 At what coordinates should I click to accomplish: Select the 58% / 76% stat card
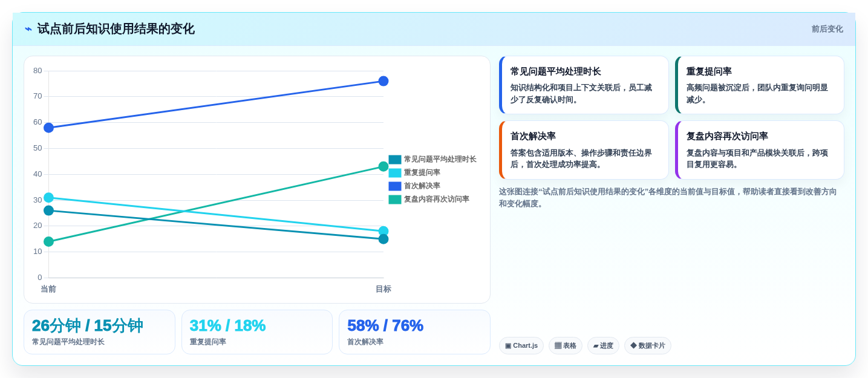414,332
